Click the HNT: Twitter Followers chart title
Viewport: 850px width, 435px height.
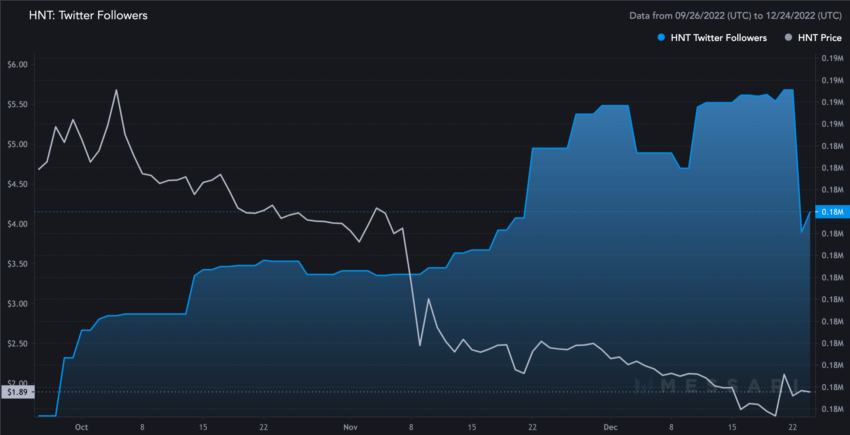88,15
